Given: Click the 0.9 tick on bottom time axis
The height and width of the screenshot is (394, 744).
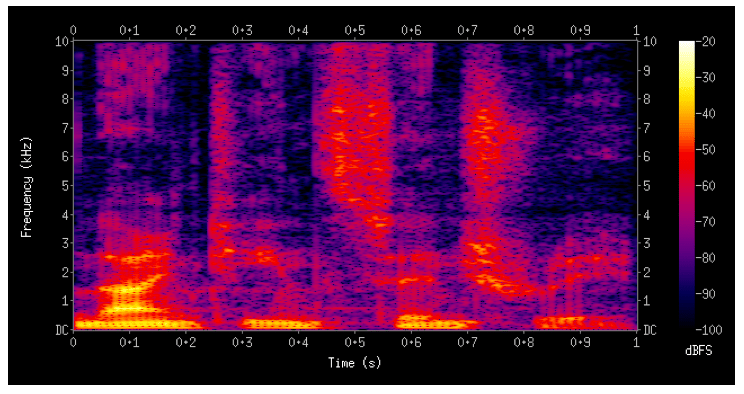Looking at the screenshot, I should 580,342.
